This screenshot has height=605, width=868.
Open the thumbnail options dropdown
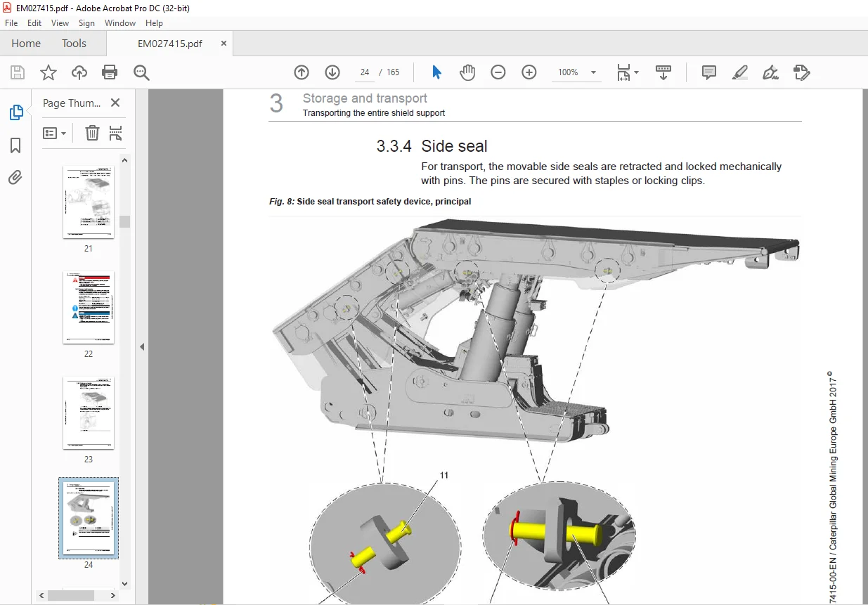click(x=55, y=133)
